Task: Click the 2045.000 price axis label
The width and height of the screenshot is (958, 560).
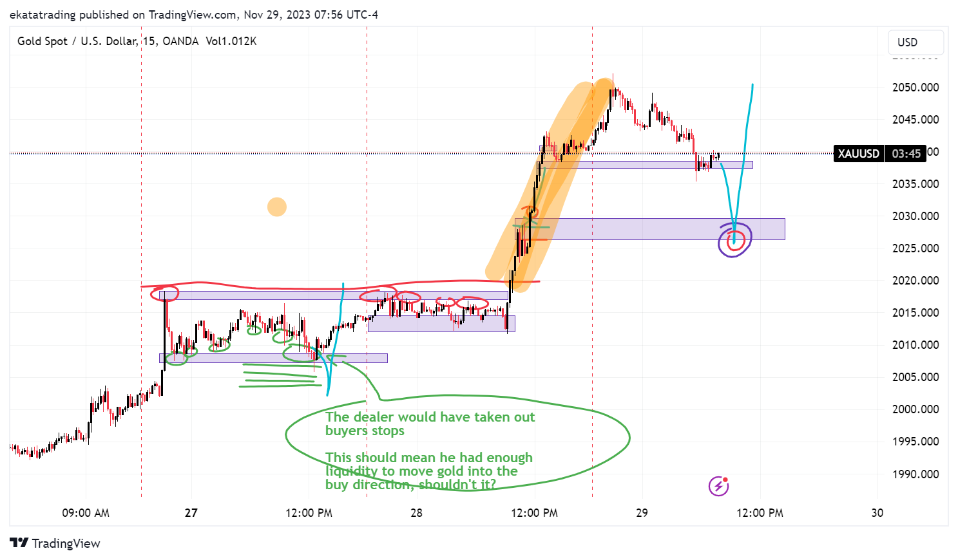Action: pyautogui.click(x=915, y=120)
